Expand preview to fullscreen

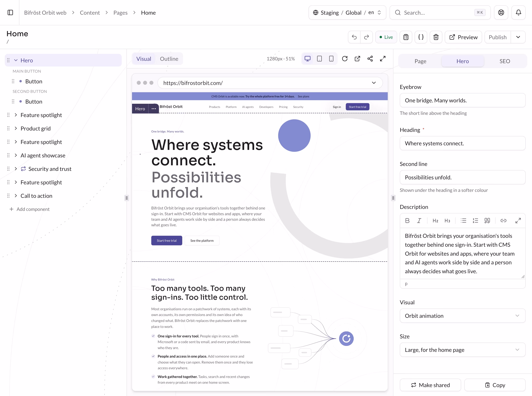[383, 59]
